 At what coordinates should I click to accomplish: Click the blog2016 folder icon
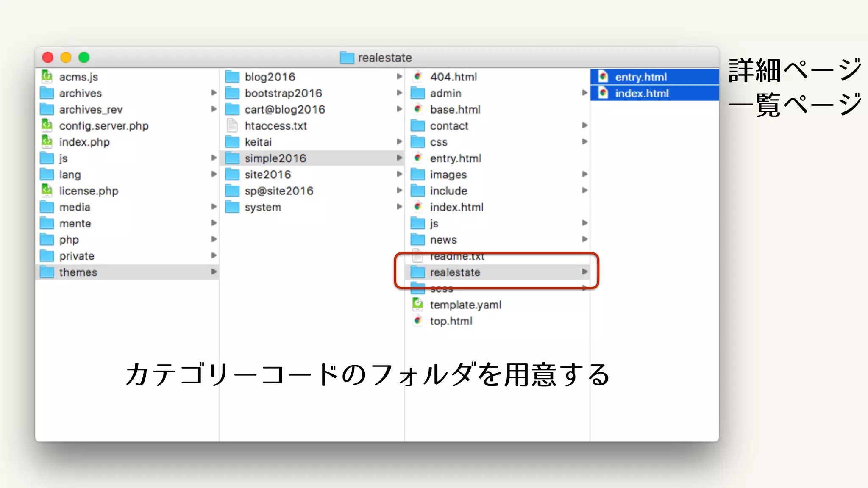(232, 77)
